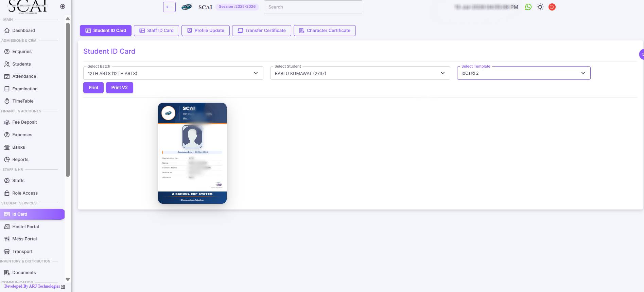The image size is (644, 292).
Task: Click the 'A SCHOOL ERP SYSTEM' card footer text
Action: (192, 194)
